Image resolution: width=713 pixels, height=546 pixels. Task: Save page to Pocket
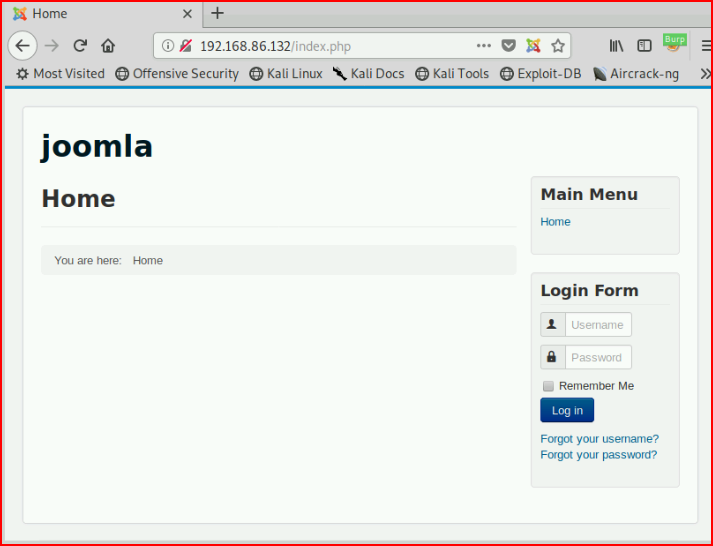508,45
